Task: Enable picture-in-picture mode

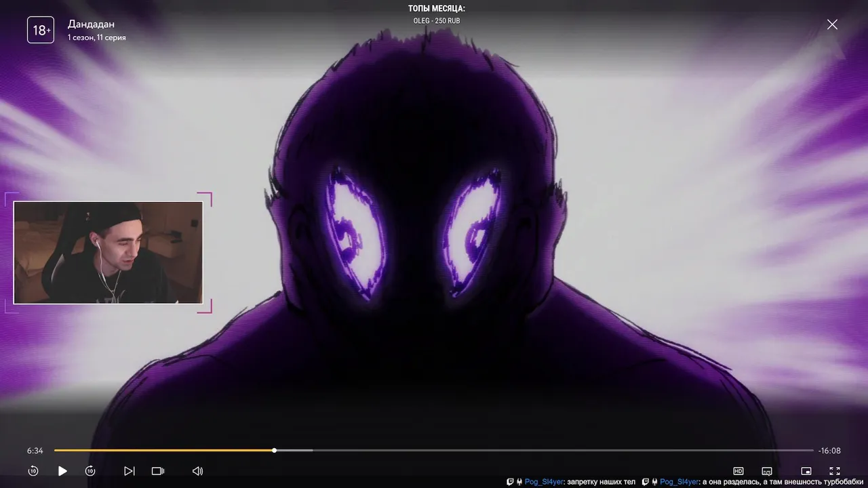Action: pos(806,471)
